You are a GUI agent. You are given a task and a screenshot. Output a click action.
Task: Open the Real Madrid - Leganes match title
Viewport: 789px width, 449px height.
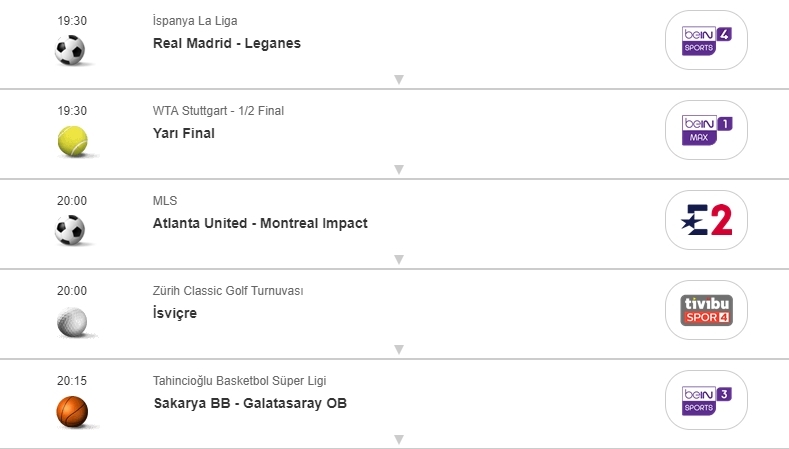tap(227, 43)
